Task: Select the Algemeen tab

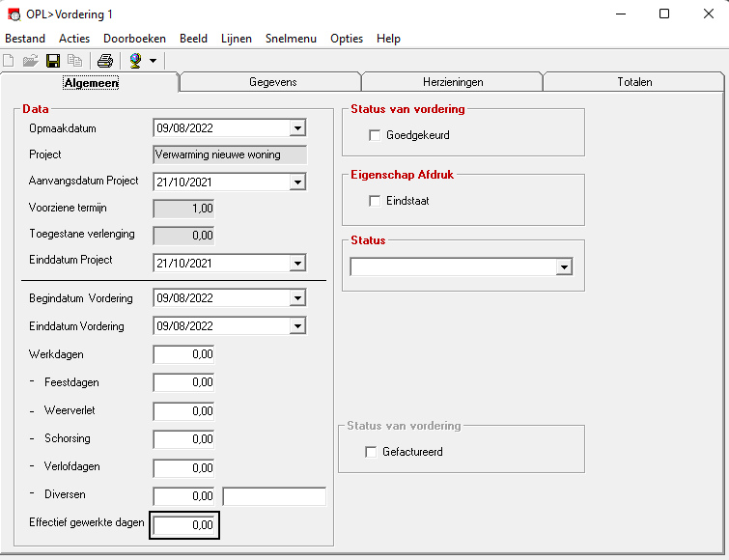Action: point(91,83)
